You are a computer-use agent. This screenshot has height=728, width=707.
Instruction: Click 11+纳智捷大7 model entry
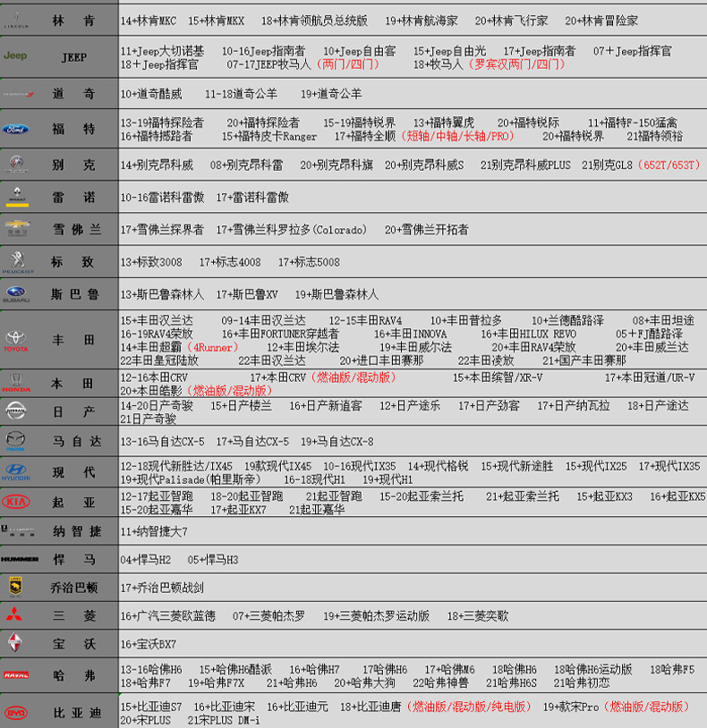(154, 532)
